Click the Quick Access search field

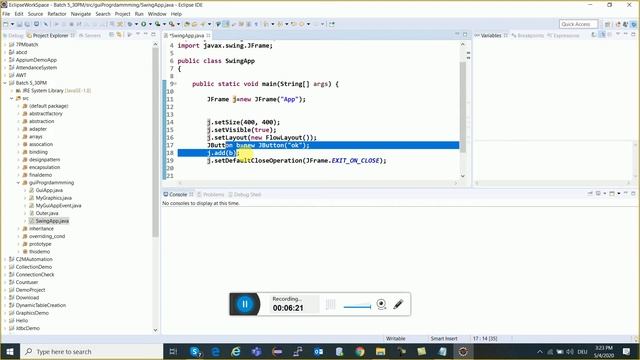578,24
